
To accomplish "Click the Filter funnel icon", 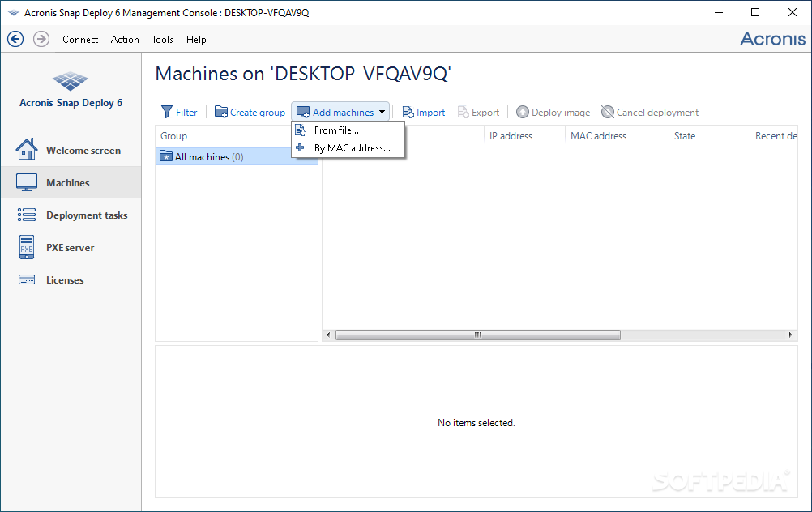I will pos(167,112).
